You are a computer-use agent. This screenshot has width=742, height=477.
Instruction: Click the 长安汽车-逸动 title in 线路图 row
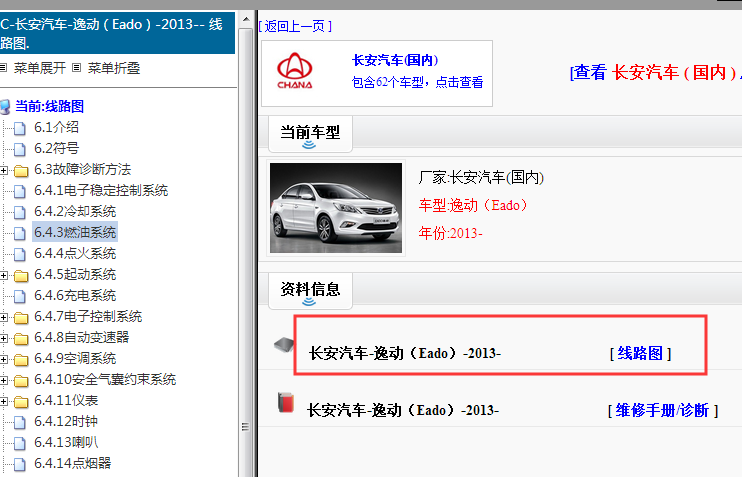pyautogui.click(x=405, y=353)
